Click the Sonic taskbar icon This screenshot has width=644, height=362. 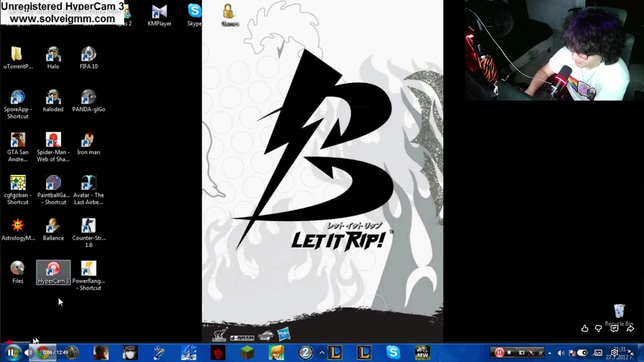pos(189,352)
